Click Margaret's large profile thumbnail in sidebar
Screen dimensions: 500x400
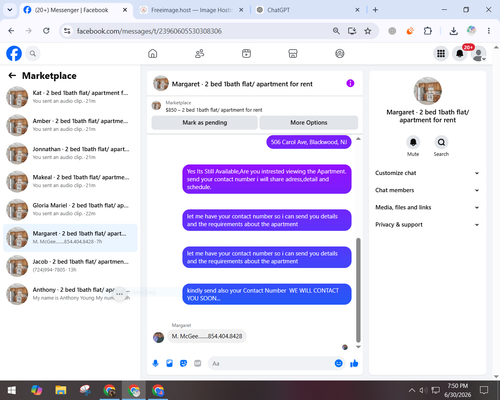(x=428, y=91)
